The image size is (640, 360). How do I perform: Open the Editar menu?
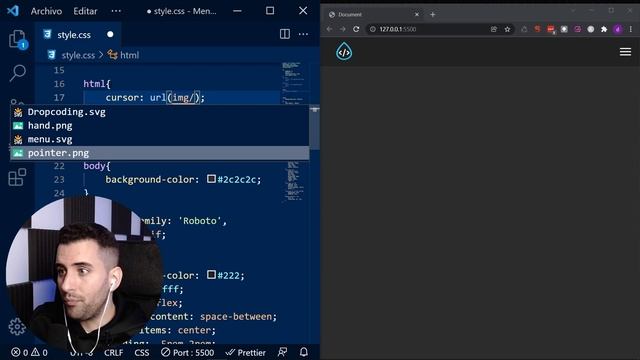pyautogui.click(x=85, y=11)
